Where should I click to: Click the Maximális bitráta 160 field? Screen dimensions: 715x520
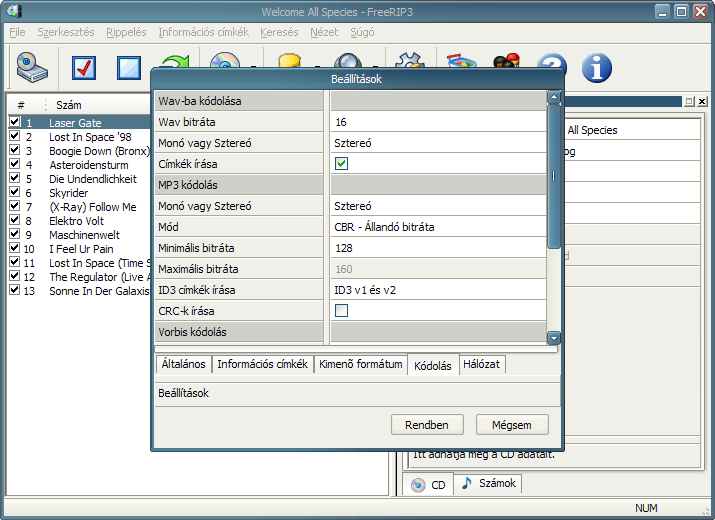438,269
